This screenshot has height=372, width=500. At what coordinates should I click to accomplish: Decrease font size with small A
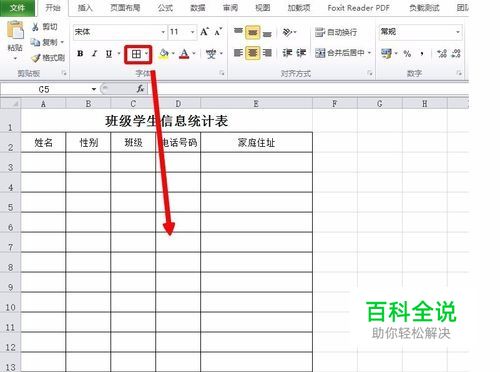coord(218,32)
